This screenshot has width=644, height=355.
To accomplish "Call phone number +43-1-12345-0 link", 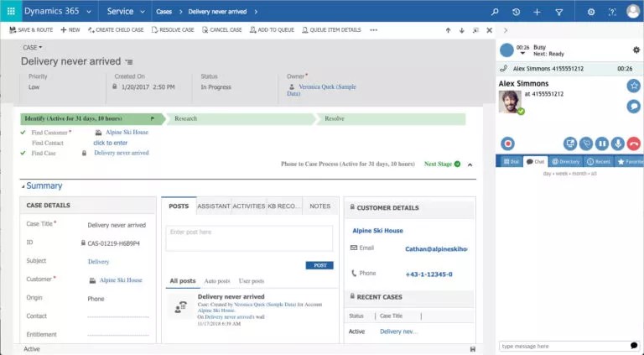I will click(x=428, y=274).
